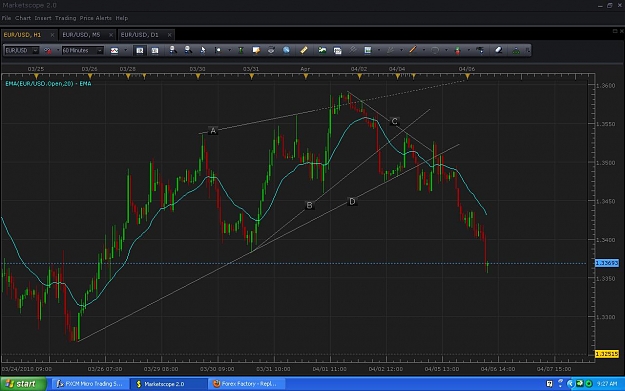Click the greyed-out drawing tool icon
This screenshot has width=625, height=391.
point(390,50)
